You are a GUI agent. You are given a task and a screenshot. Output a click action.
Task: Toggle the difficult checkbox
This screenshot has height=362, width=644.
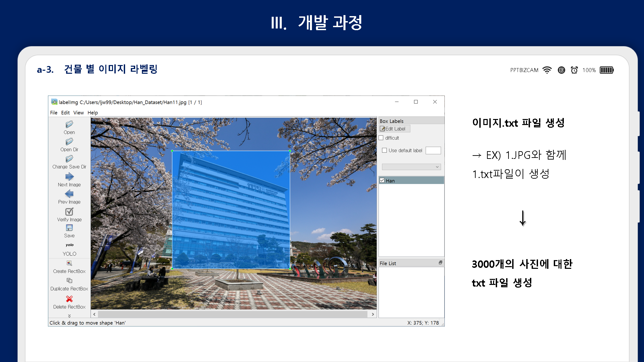pyautogui.click(x=381, y=138)
